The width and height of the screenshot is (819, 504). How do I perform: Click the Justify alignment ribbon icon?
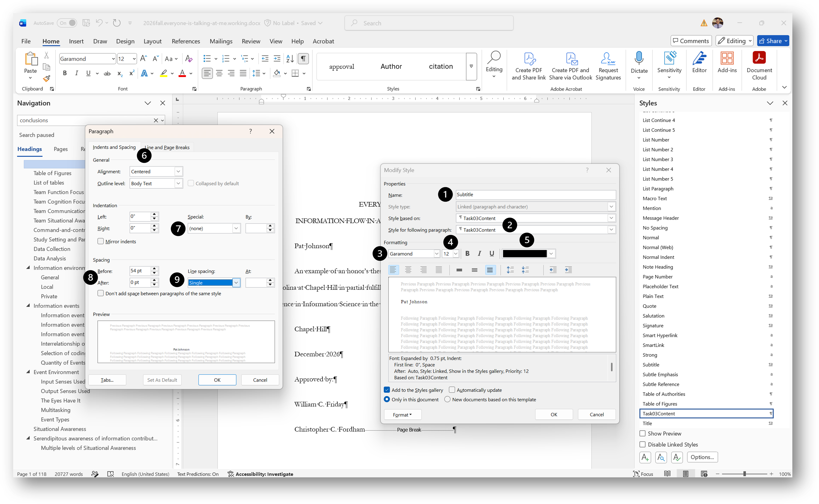[243, 73]
